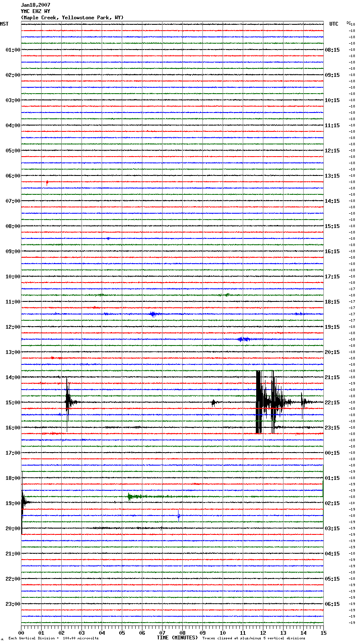Click the "12:00" MST time label

(x=13, y=327)
